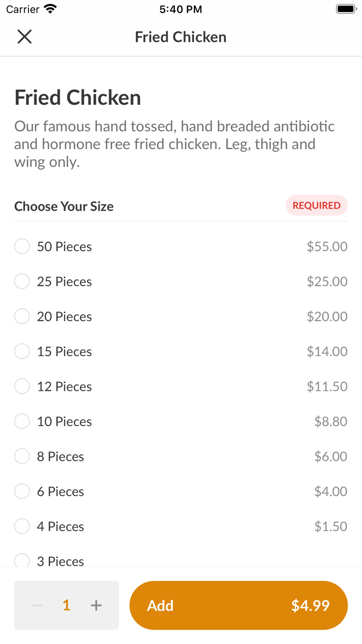This screenshot has height=644, width=362.
Task: Choose the 25 Pieces radio button
Action: [22, 282]
